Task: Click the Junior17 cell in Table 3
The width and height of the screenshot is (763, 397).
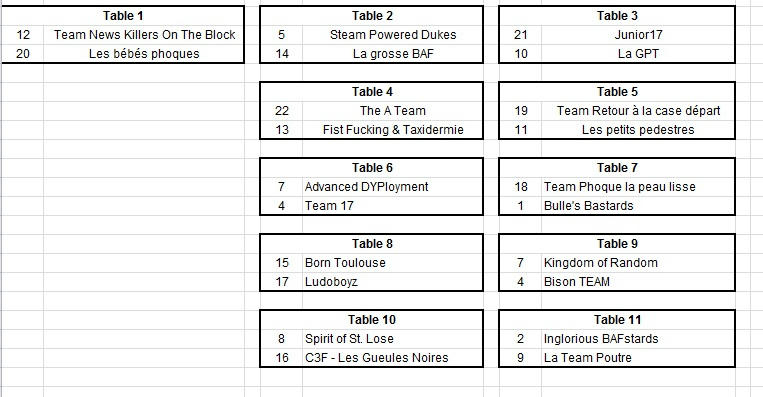Action: point(638,35)
